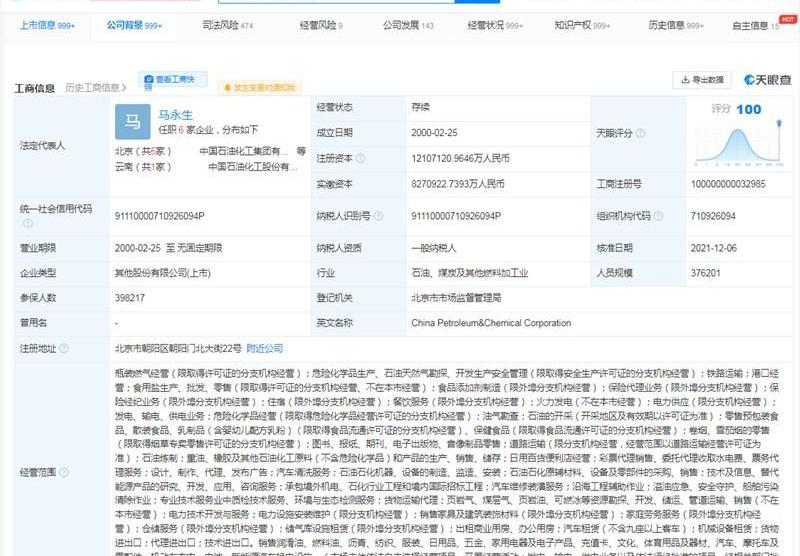This screenshot has height=556, width=800.
Task: Click taxpayer qualification 一般纳税人
Action: click(x=434, y=248)
